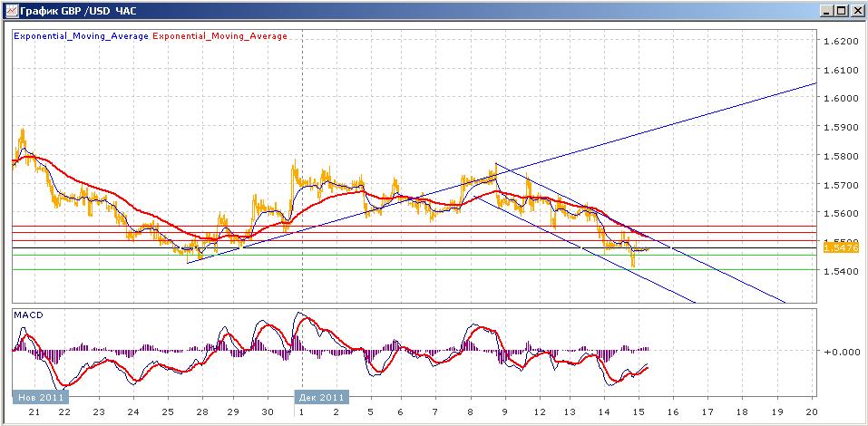Click date label 15 on time axis
The width and height of the screenshot is (868, 426).
(639, 412)
